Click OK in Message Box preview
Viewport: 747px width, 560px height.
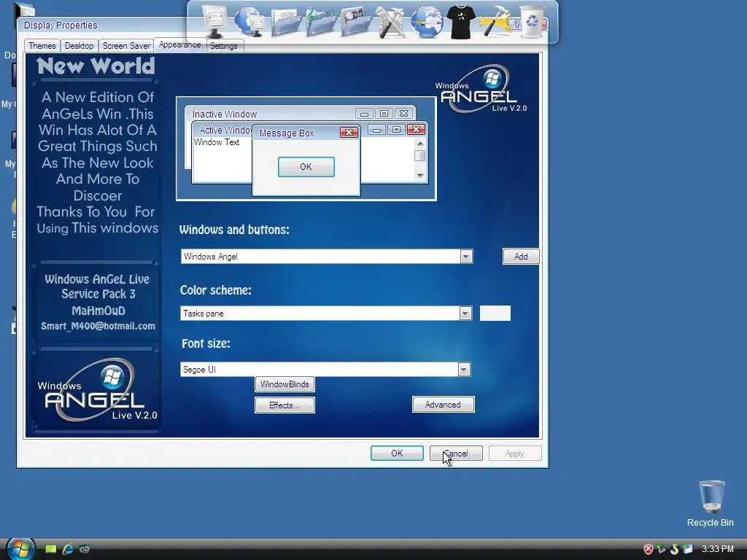tap(306, 167)
